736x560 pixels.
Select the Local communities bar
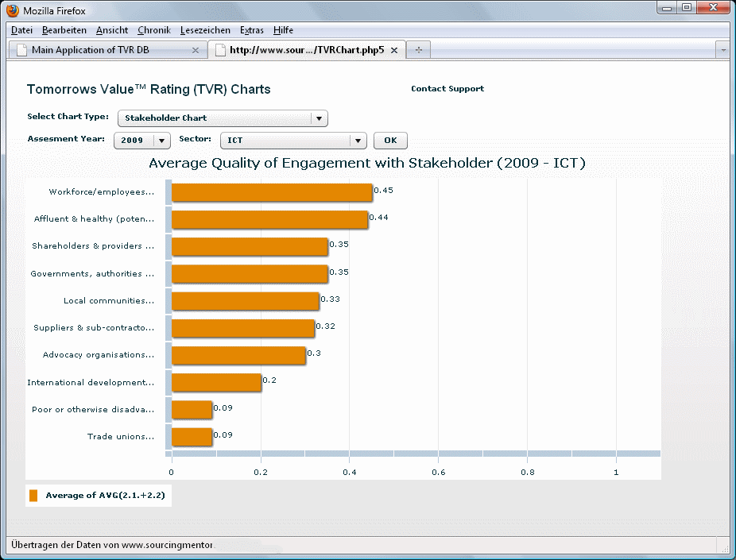245,301
